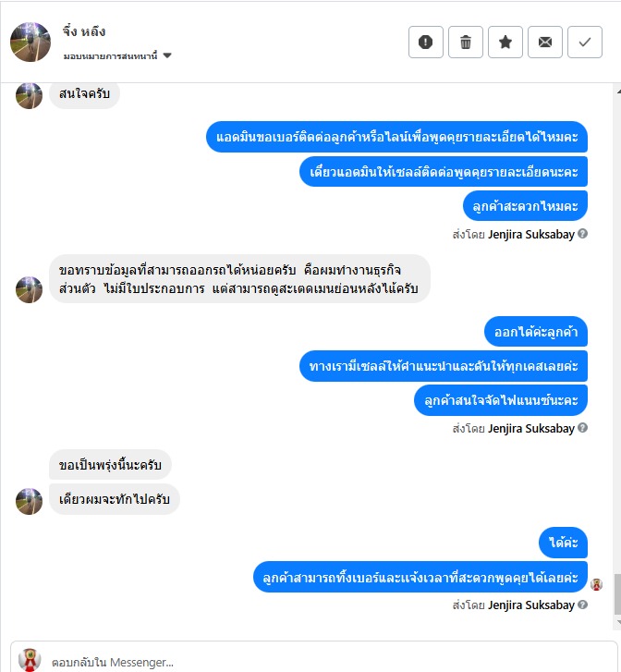Select the ได้ค่ะ message bubble
This screenshot has width=621, height=672.
tap(563, 543)
